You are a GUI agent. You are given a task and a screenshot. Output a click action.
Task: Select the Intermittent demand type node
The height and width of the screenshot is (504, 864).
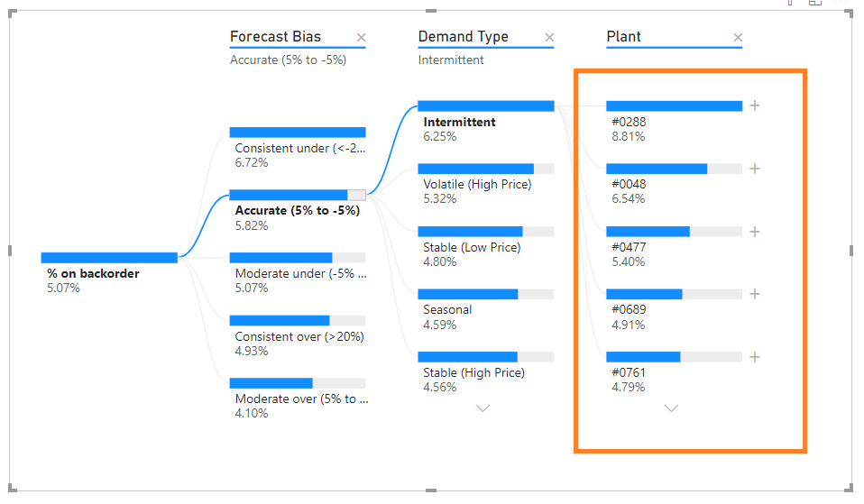pyautogui.click(x=485, y=106)
